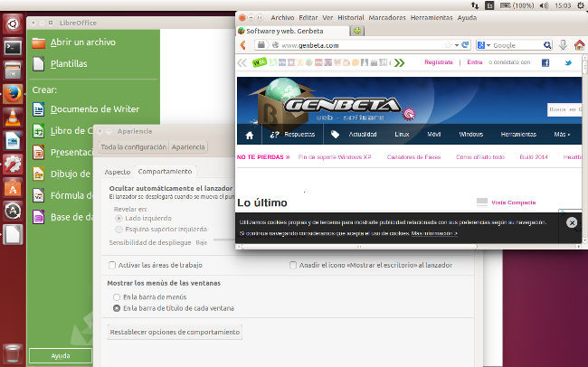Click 'Toda la configuración' button
Screen dimensions: 588x367
coord(134,147)
